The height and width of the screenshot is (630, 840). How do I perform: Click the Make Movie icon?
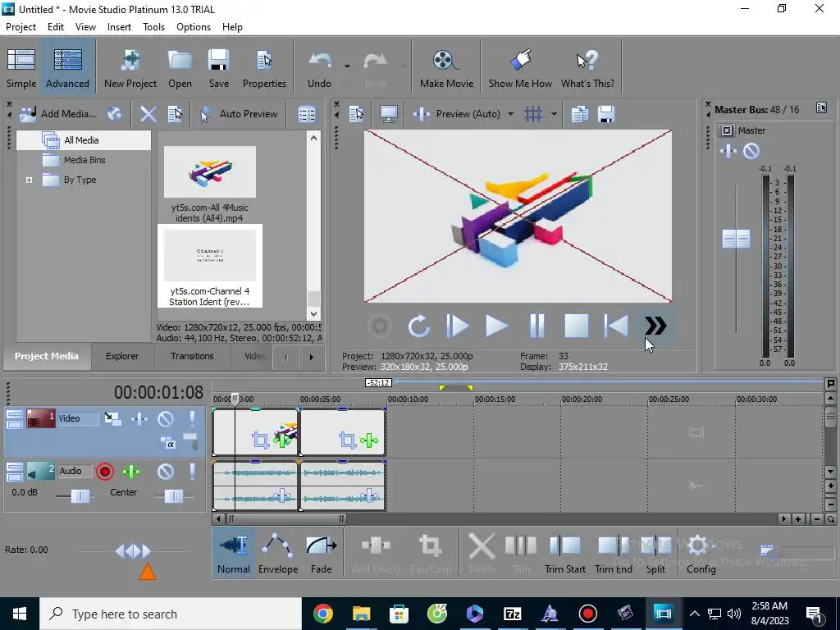point(446,67)
